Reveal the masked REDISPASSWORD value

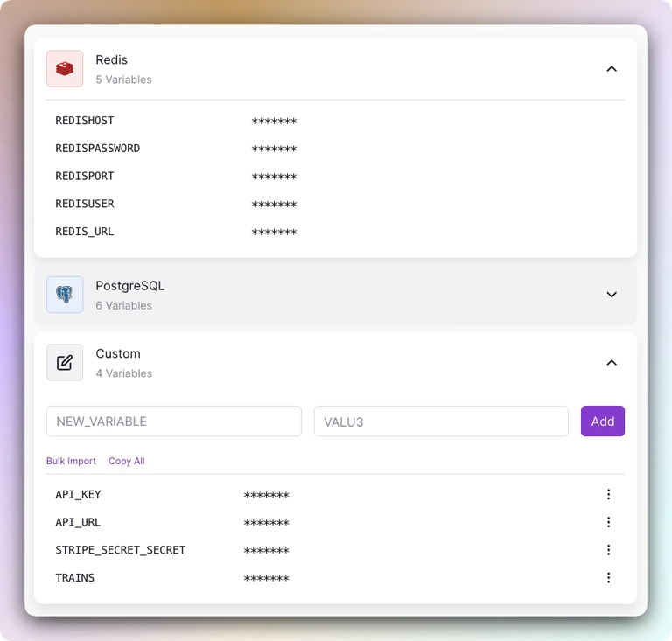tap(274, 149)
